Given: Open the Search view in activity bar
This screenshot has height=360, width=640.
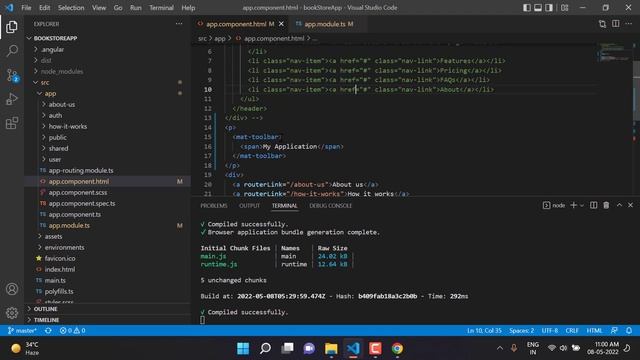Looking at the screenshot, I should tap(12, 51).
